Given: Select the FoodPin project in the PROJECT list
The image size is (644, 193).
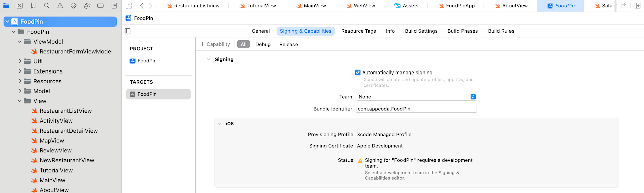Looking at the screenshot, I should coord(147,61).
